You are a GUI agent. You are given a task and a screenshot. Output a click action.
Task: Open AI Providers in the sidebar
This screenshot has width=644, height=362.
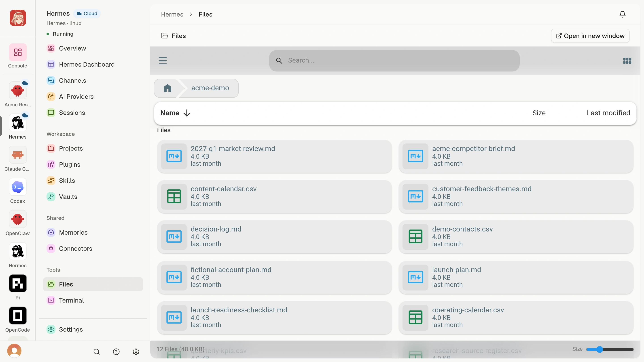point(93,97)
